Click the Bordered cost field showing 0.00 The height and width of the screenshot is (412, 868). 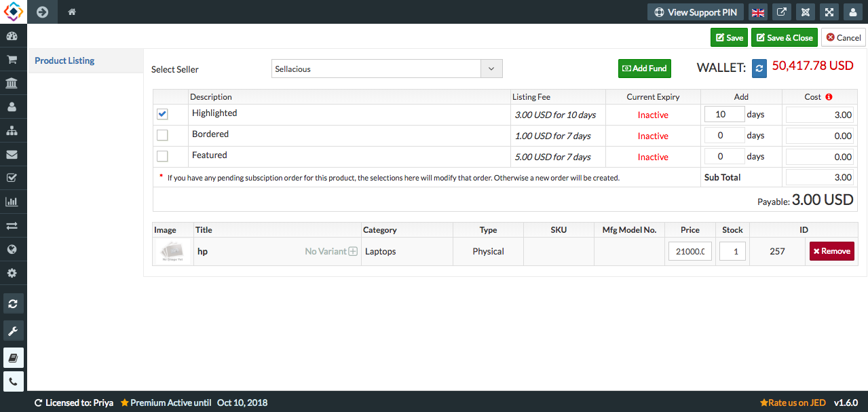(820, 136)
